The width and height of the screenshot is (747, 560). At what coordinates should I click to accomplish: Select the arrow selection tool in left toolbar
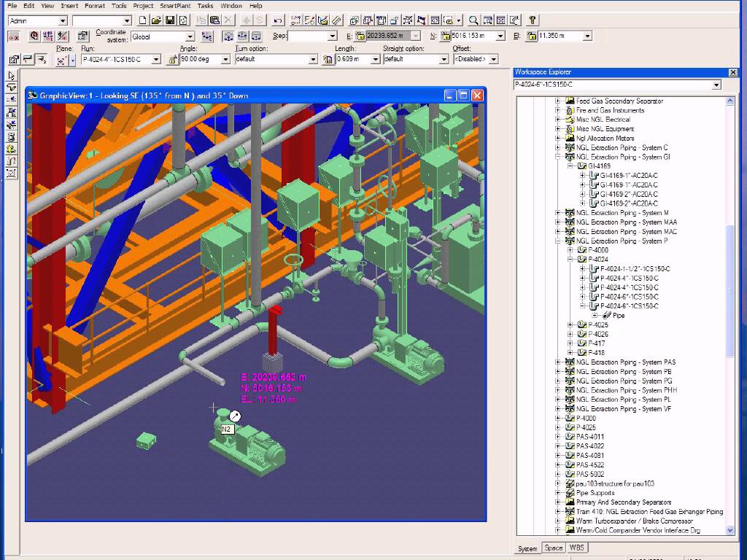[x=12, y=75]
